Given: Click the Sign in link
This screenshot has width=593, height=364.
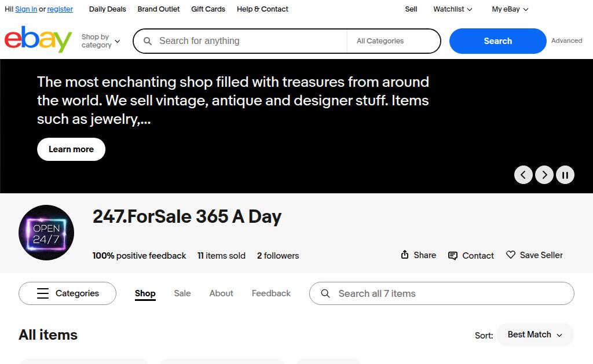Looking at the screenshot, I should pos(26,9).
